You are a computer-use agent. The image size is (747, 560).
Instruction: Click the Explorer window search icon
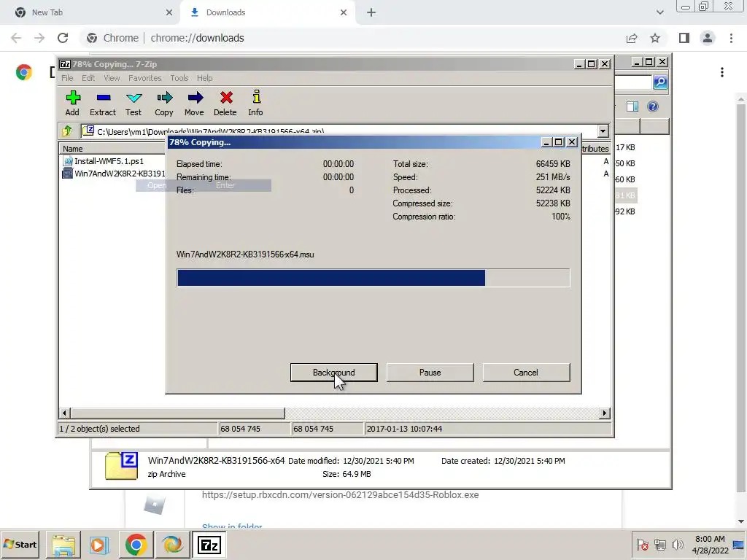pyautogui.click(x=660, y=82)
